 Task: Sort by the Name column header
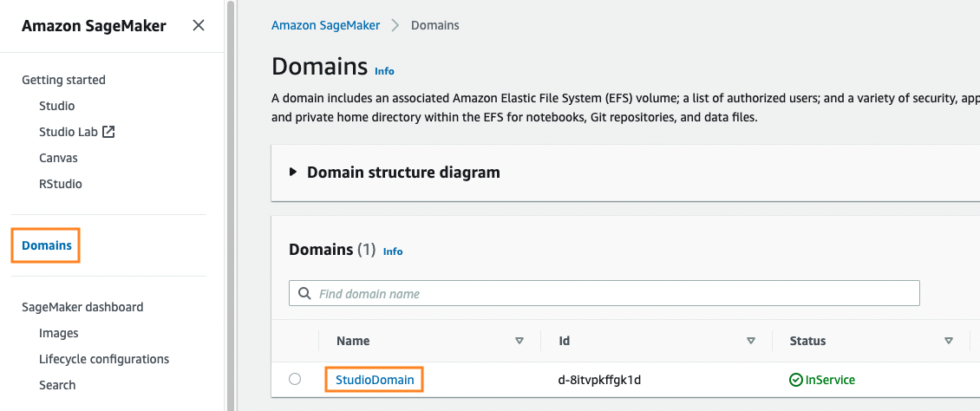[x=352, y=341]
